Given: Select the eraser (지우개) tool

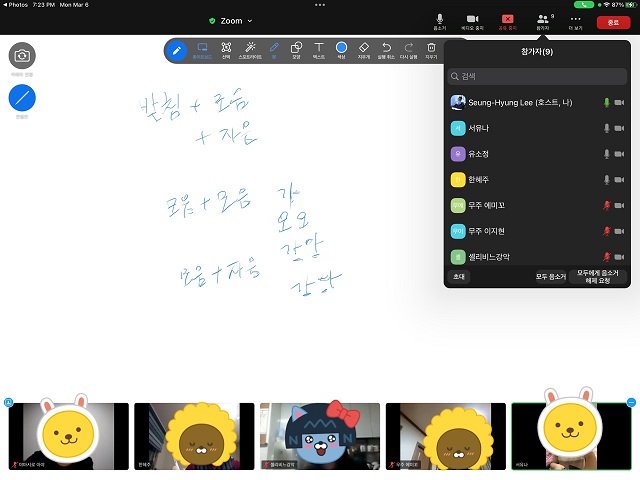Looking at the screenshot, I should (x=364, y=51).
